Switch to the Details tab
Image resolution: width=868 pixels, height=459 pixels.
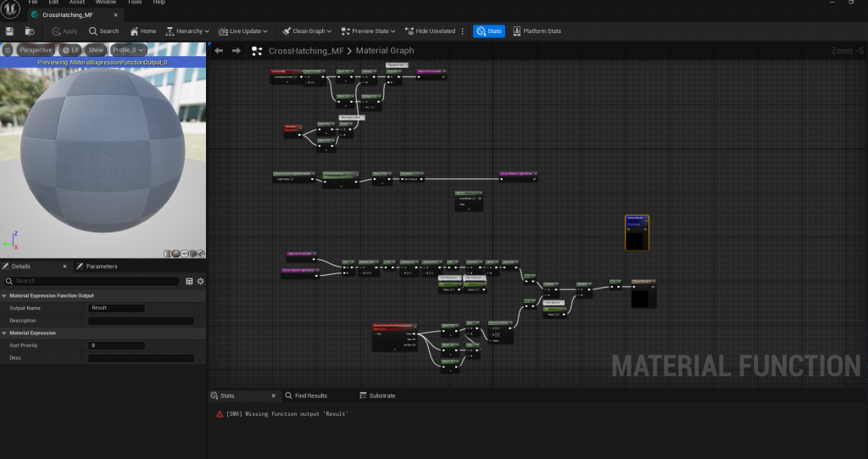pos(21,266)
